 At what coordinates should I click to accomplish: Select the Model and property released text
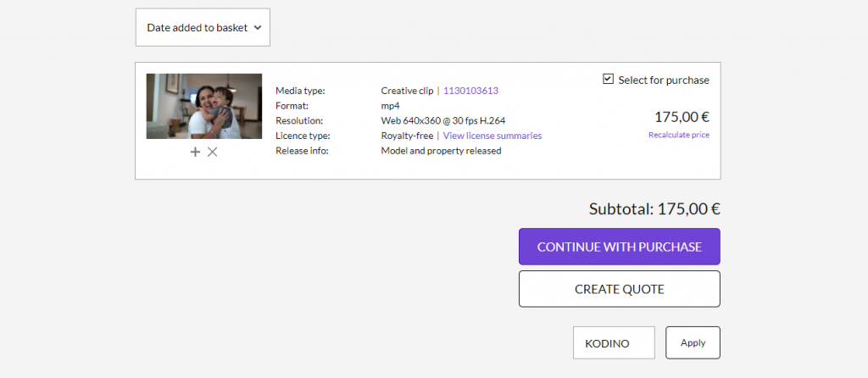tap(441, 151)
